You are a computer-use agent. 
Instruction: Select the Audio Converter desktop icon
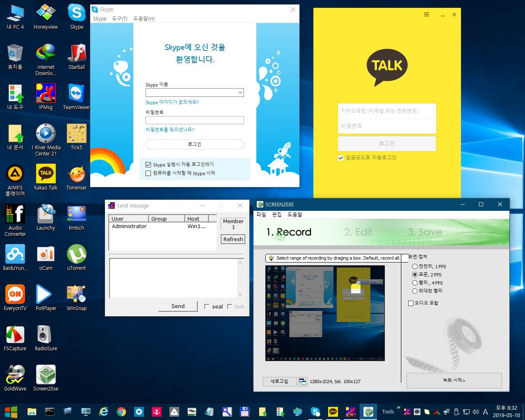click(x=15, y=221)
